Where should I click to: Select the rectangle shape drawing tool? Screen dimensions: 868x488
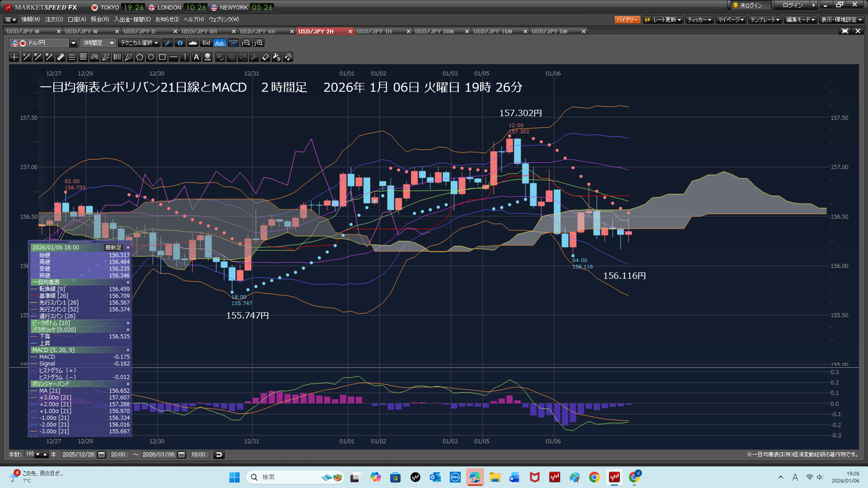click(x=163, y=57)
